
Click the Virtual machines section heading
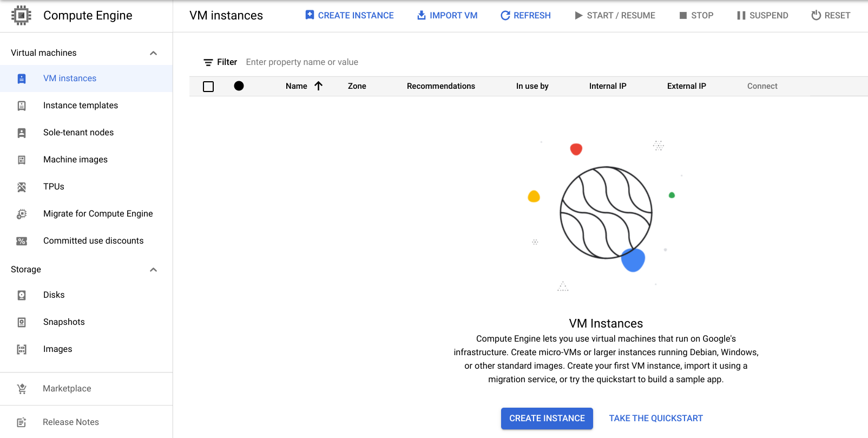[44, 53]
